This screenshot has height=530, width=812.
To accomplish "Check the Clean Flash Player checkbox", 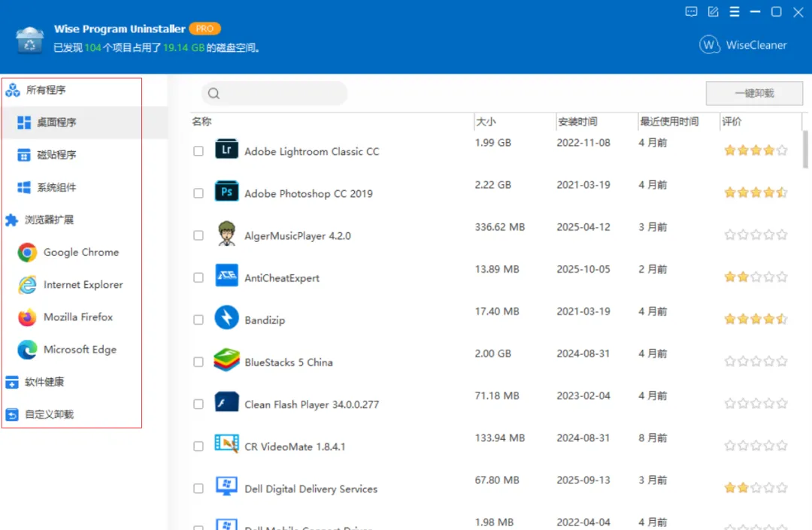I will [x=198, y=404].
